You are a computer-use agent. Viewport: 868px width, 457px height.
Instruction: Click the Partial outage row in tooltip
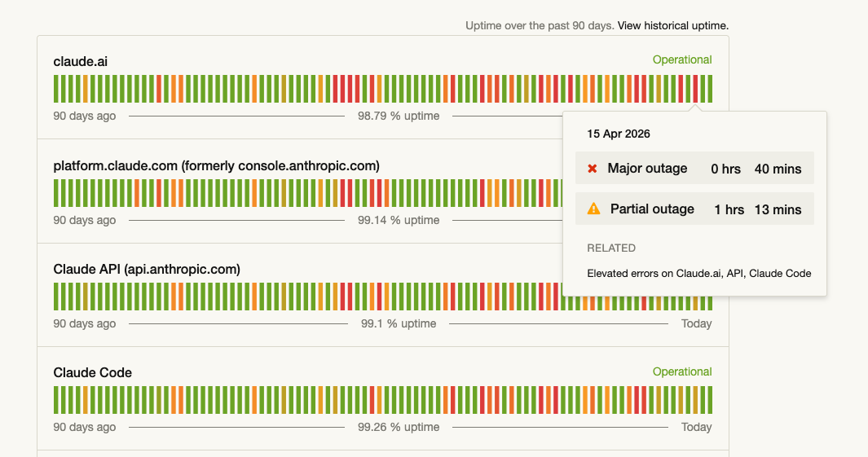point(694,209)
